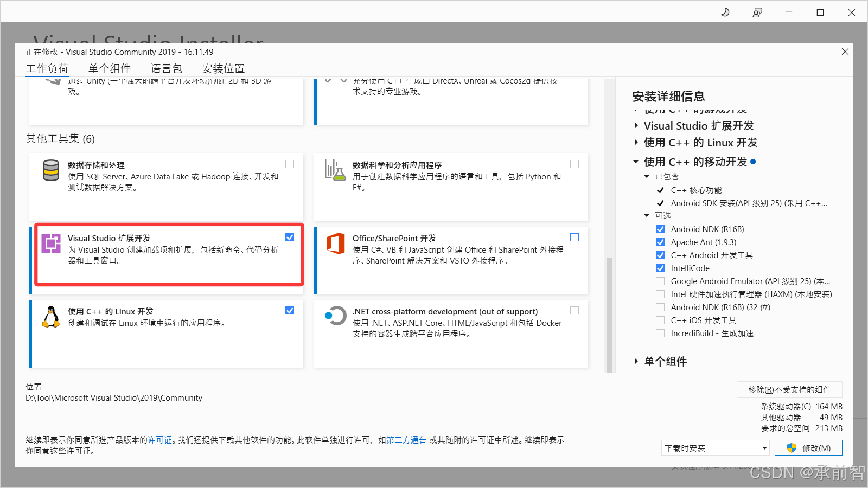
Task: Uncheck Android NDK (R16B) option
Action: pos(660,229)
